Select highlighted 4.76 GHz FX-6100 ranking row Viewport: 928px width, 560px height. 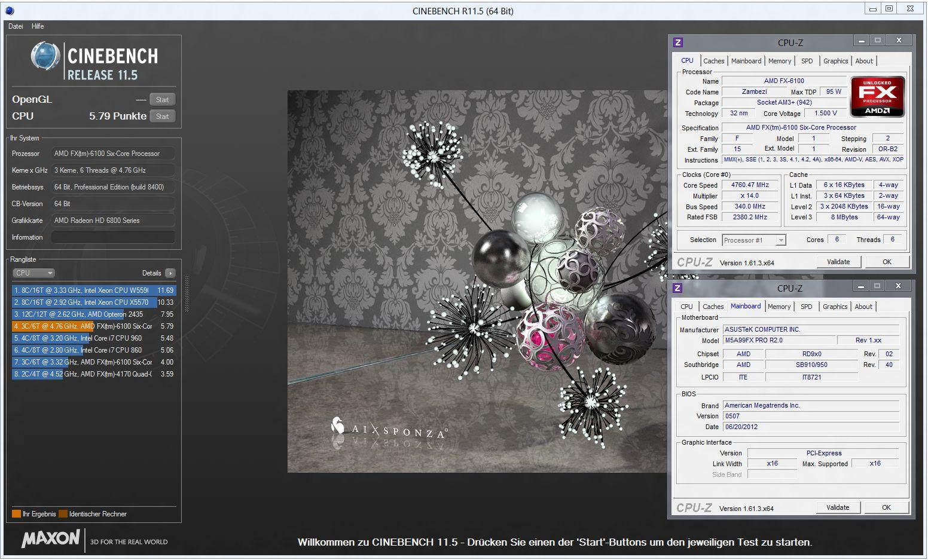(x=94, y=326)
